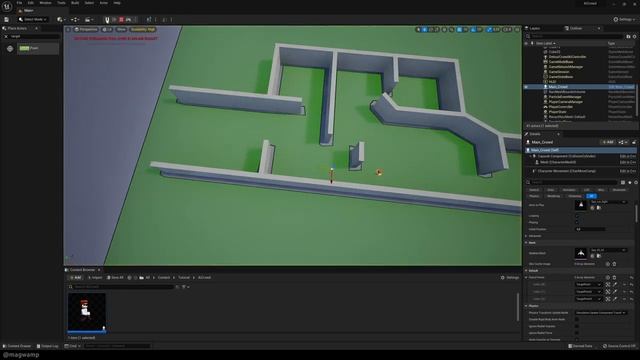
Task: Open Physics Transform Update Mode dropdown
Action: tap(601, 313)
